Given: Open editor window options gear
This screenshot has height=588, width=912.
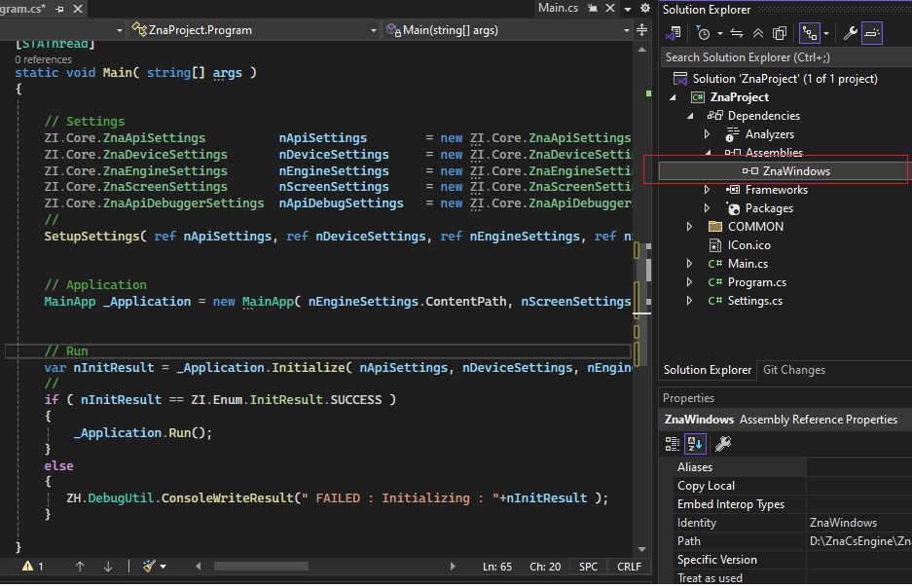Looking at the screenshot, I should (x=645, y=8).
